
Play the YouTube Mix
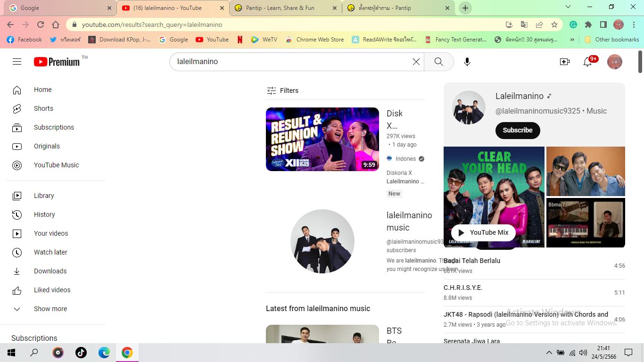(x=483, y=232)
